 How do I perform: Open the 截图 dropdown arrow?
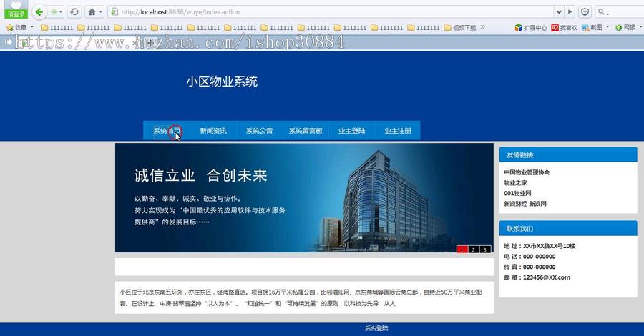[608, 27]
